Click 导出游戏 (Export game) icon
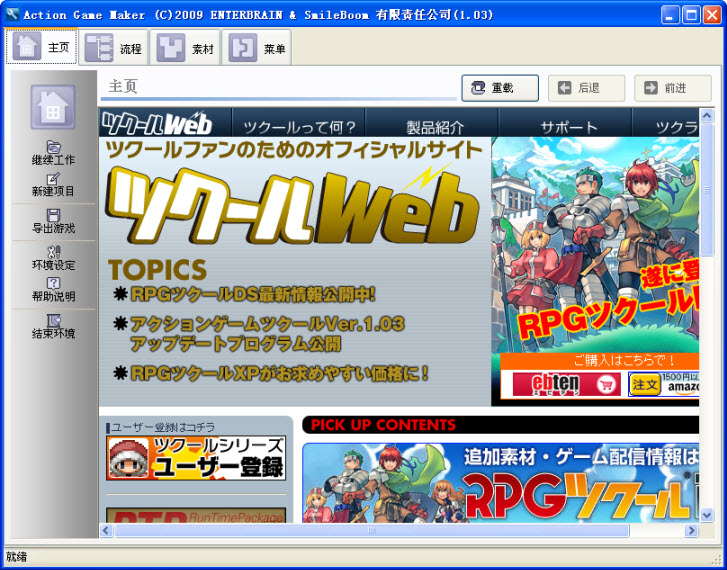Screen dimensions: 727x570 pos(53,221)
